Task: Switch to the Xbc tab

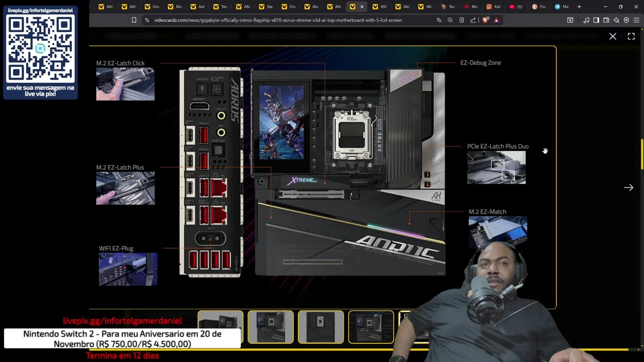Action: pyautogui.click(x=174, y=7)
